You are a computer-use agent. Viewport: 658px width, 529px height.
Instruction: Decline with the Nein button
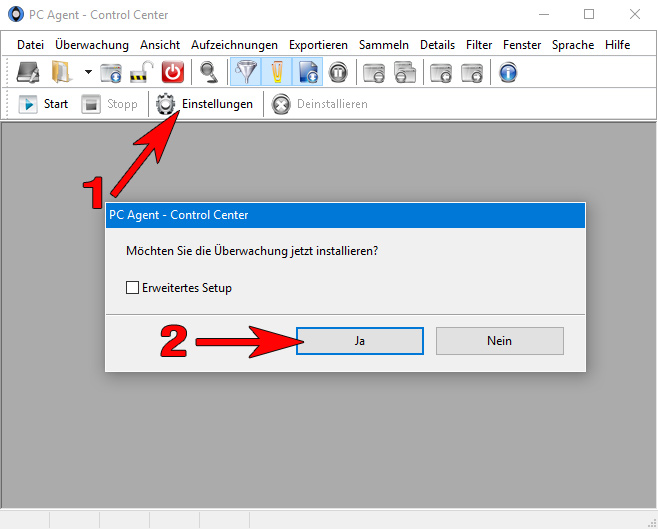[499, 341]
